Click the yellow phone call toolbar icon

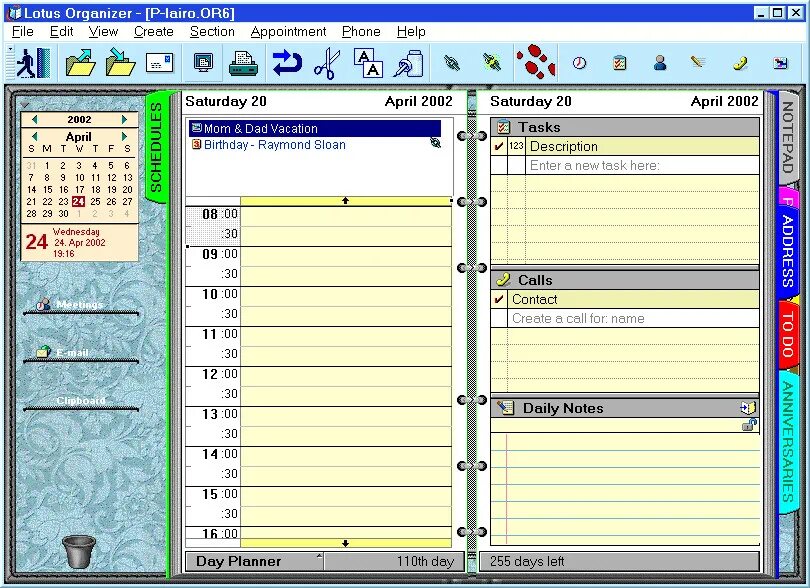[740, 63]
